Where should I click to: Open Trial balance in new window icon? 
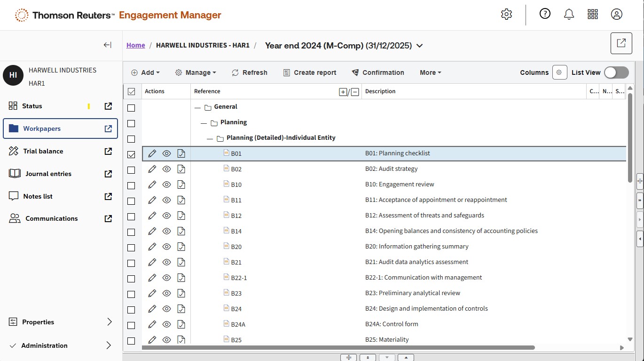[108, 151]
